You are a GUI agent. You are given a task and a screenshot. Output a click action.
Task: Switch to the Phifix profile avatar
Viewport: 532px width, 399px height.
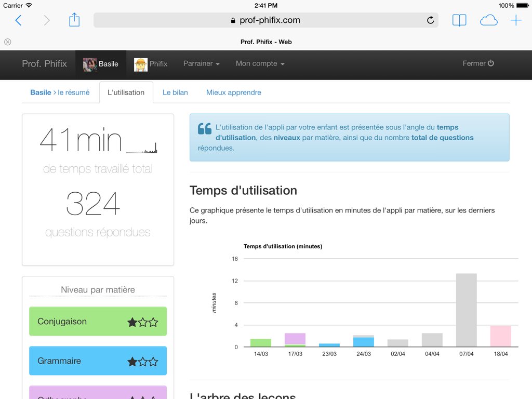(x=140, y=64)
